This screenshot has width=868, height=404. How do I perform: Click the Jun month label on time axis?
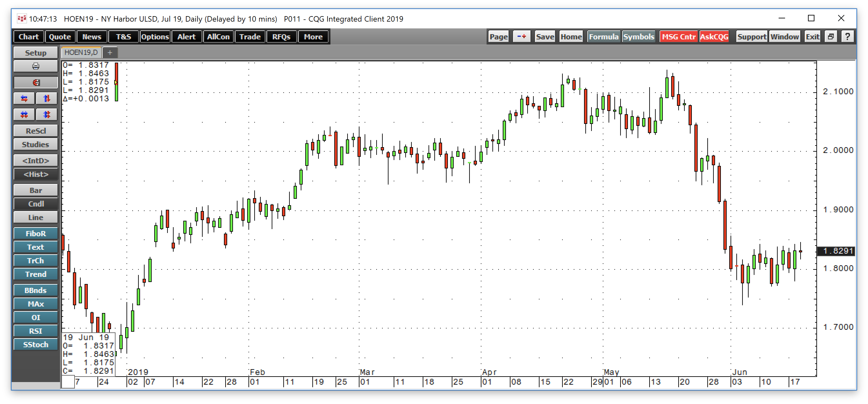pos(740,372)
